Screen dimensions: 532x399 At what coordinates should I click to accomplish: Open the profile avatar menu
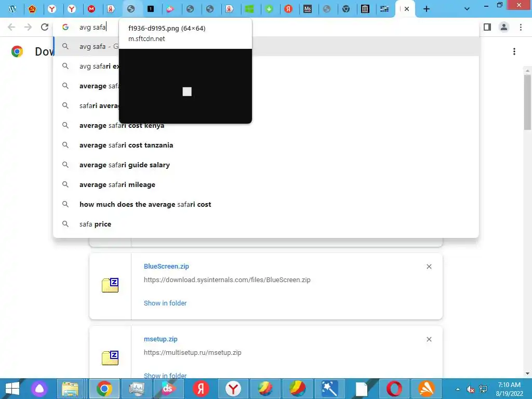coord(504,27)
